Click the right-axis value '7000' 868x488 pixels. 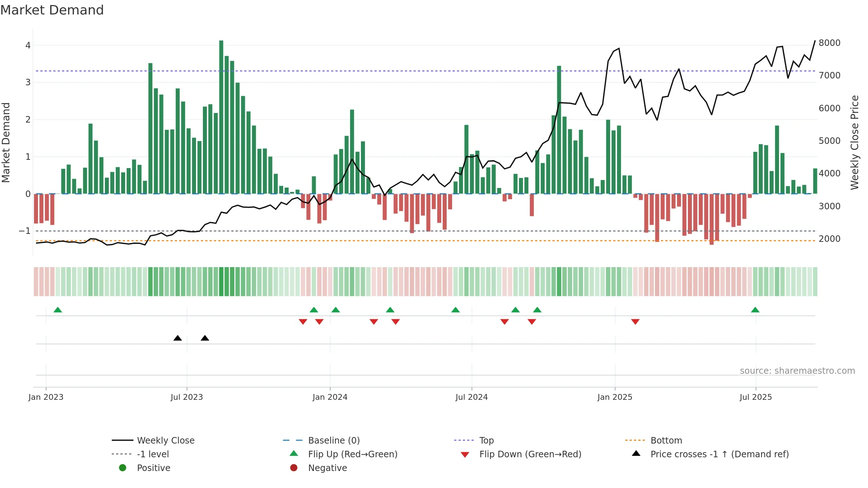point(830,76)
